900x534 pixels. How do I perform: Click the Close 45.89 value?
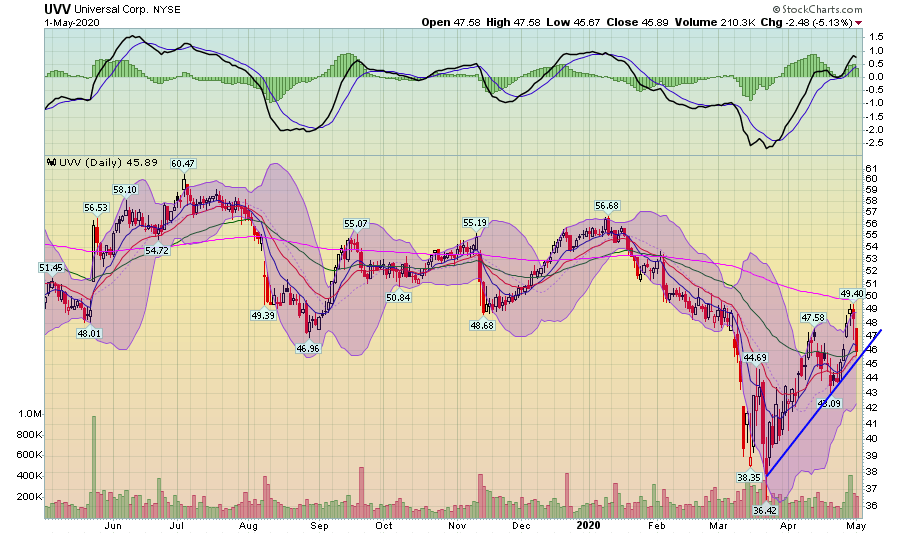point(638,22)
